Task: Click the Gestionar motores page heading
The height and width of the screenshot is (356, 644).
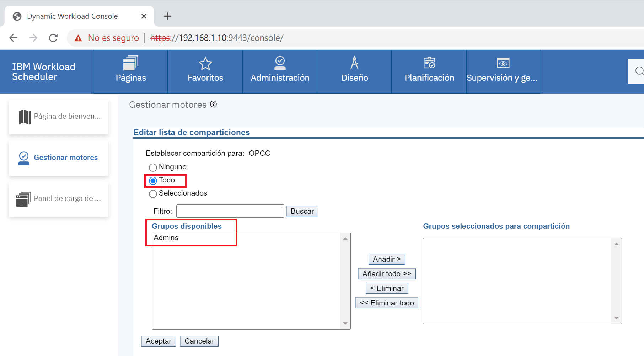Action: pos(168,105)
